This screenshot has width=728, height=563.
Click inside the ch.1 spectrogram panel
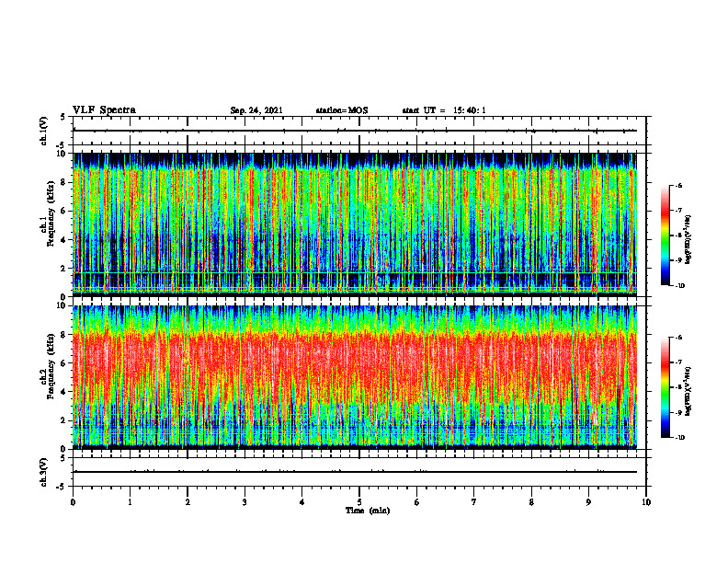click(x=355, y=224)
